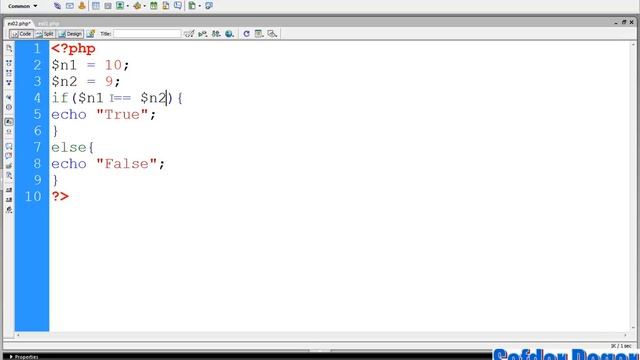Open the File Management menu
This screenshot has width=640, height=360.
click(x=216, y=34)
